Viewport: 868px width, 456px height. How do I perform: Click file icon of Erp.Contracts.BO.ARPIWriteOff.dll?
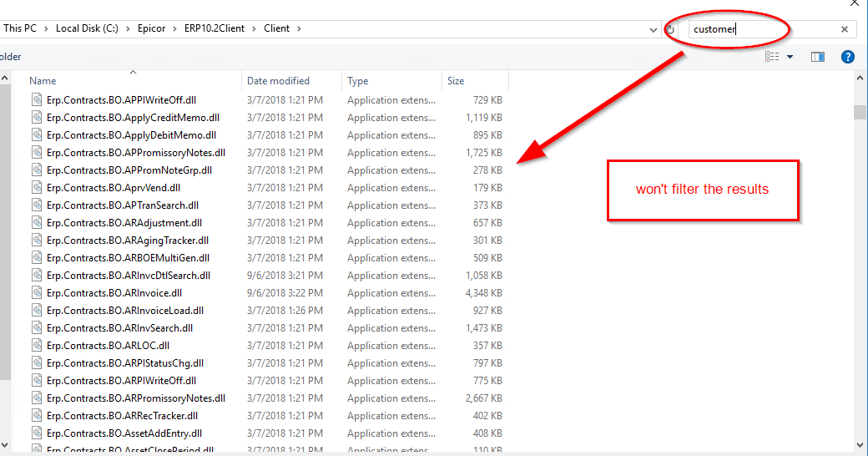(x=37, y=381)
